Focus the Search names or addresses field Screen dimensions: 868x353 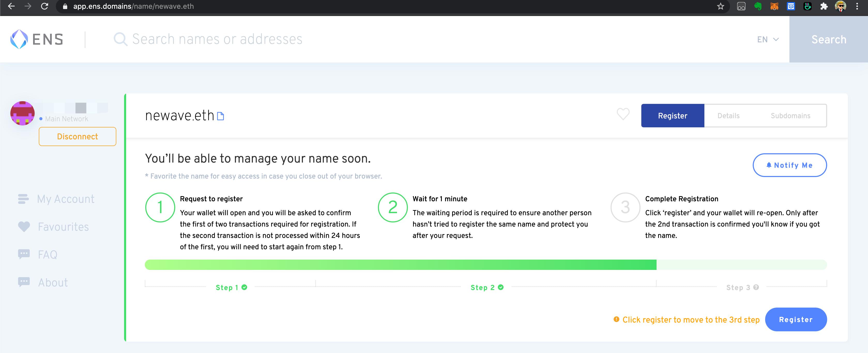pyautogui.click(x=217, y=39)
